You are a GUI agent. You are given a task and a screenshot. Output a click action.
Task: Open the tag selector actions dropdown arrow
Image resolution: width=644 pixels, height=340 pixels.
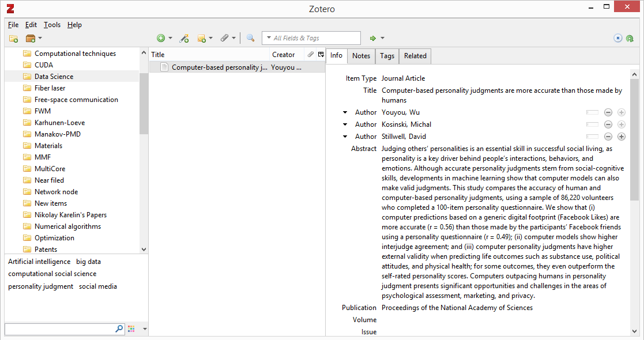145,329
